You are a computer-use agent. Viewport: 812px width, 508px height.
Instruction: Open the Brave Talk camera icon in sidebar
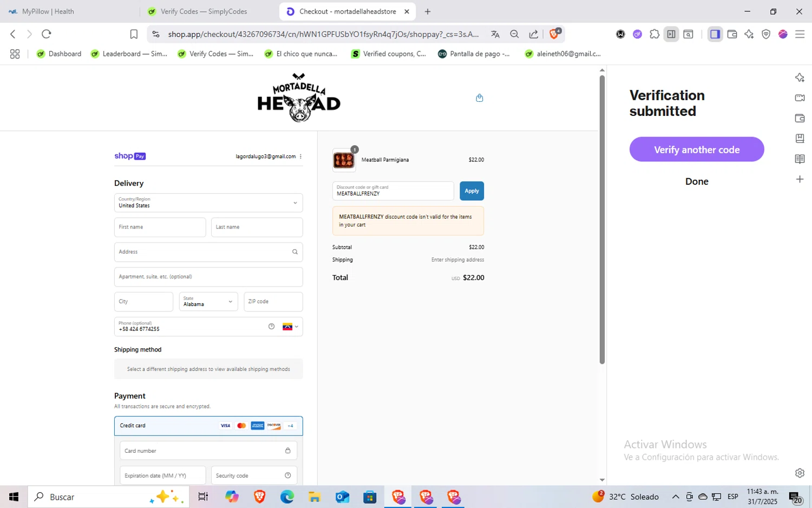pyautogui.click(x=800, y=98)
